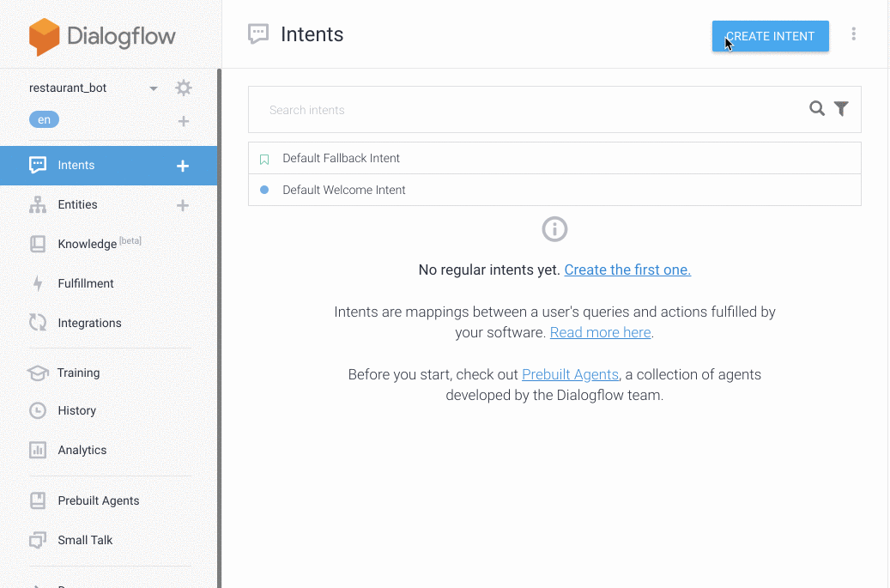This screenshot has height=588, width=890.
Task: Click the Integrations sync arrows icon
Action: pyautogui.click(x=38, y=323)
